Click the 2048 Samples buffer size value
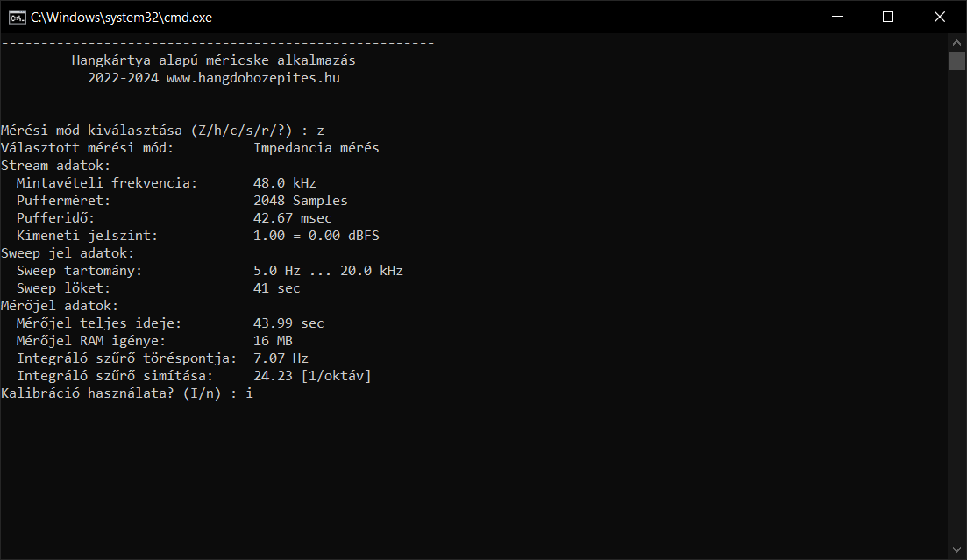967x560 pixels. (x=301, y=201)
